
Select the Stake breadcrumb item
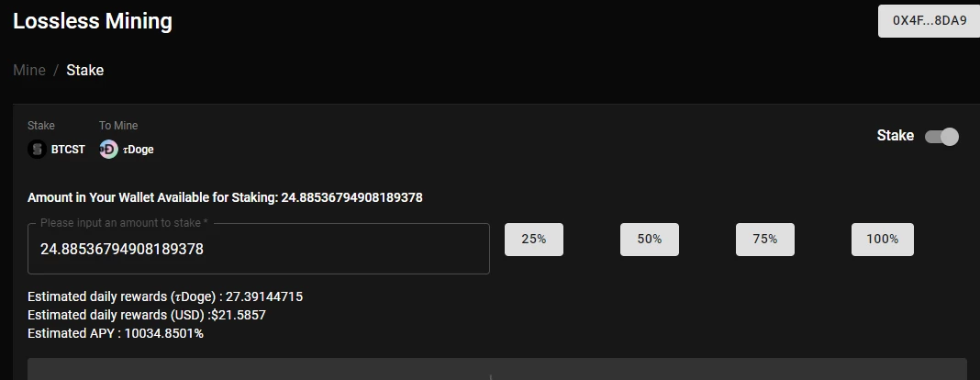coord(85,70)
